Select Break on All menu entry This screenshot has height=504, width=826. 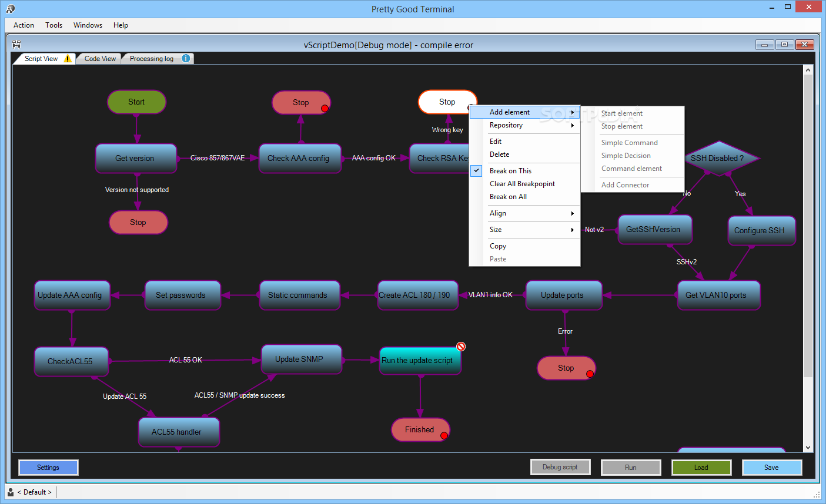524,197
